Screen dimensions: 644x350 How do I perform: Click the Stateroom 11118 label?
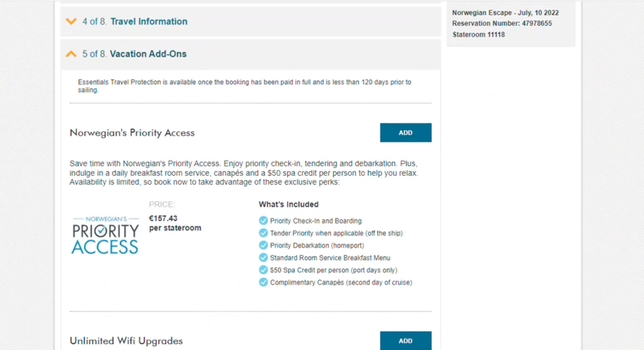(478, 35)
